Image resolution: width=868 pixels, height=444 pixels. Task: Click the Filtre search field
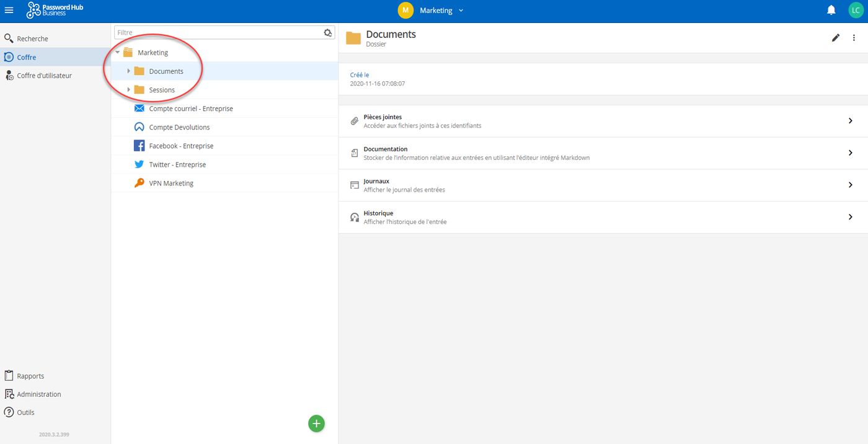tap(217, 33)
